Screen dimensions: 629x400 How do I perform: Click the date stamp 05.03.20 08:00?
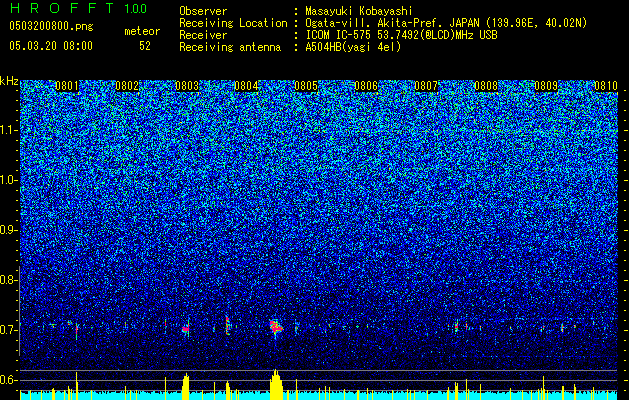point(51,46)
